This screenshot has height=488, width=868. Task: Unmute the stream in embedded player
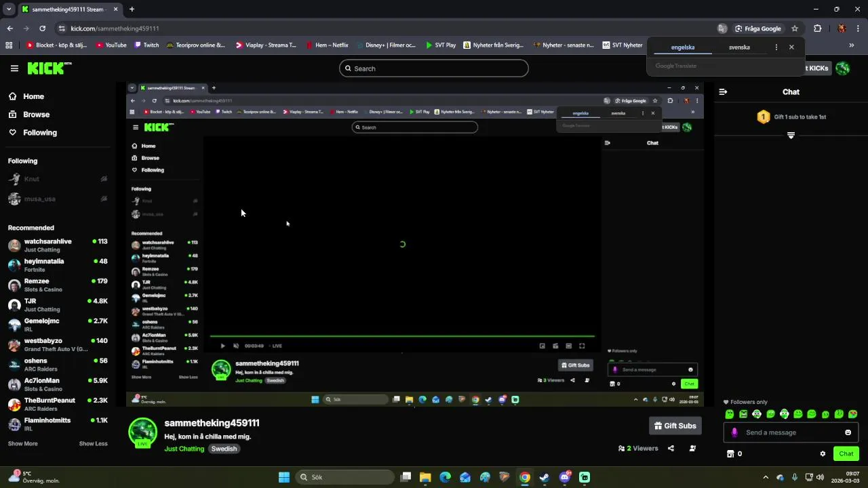click(x=236, y=346)
